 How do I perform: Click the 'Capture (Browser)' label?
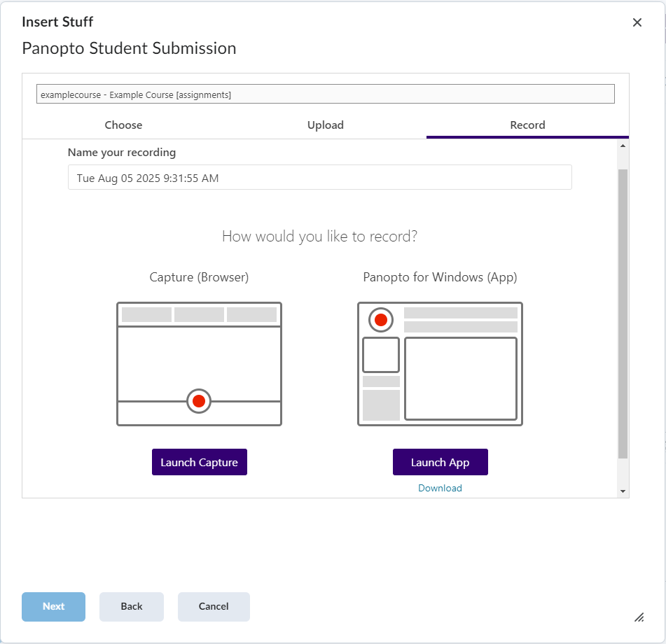(x=199, y=277)
